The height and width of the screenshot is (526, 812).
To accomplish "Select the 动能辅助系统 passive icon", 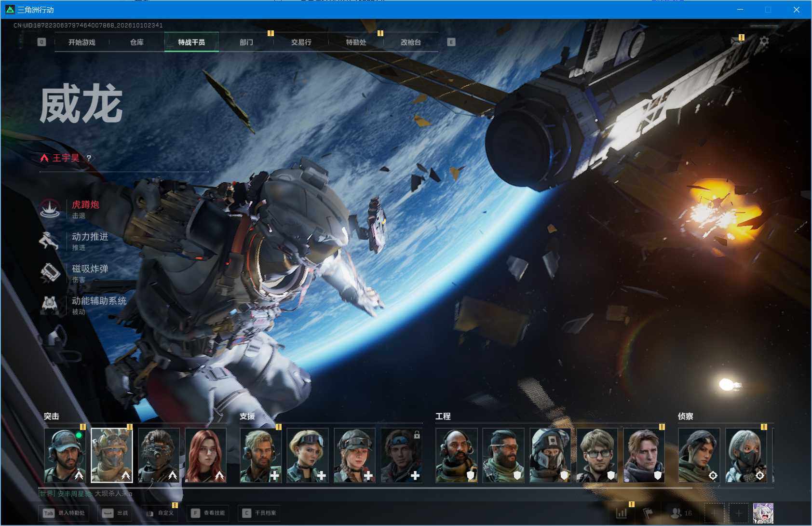I will point(50,305).
